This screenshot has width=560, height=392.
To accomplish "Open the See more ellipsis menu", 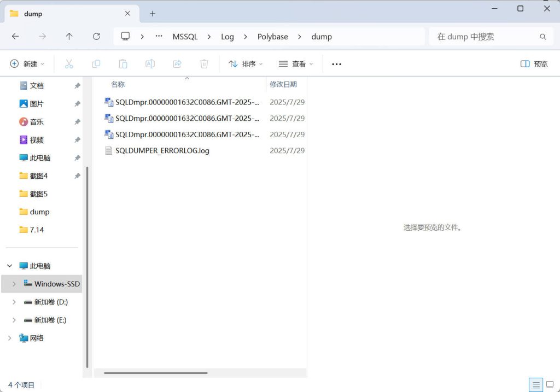I will coord(336,64).
